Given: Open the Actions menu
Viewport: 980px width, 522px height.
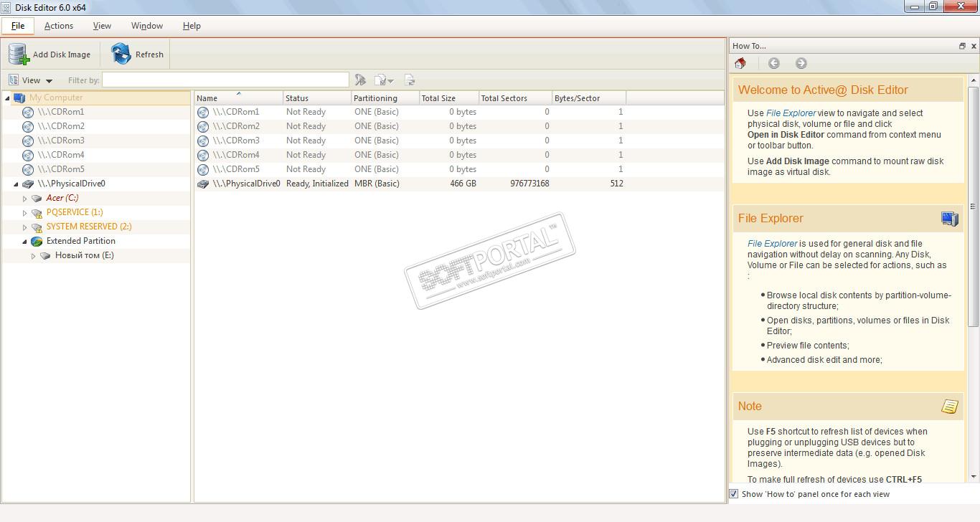Looking at the screenshot, I should coord(59,26).
